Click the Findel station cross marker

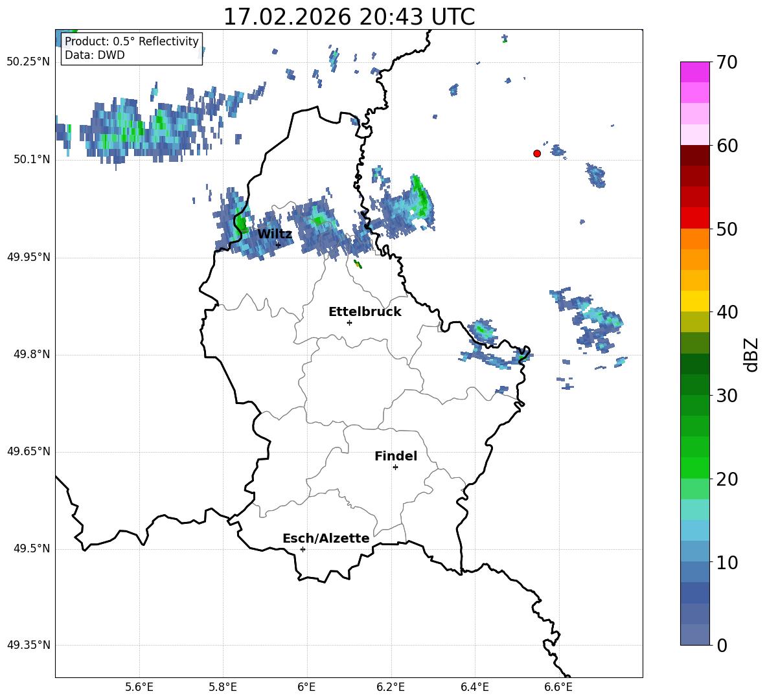[x=395, y=468]
